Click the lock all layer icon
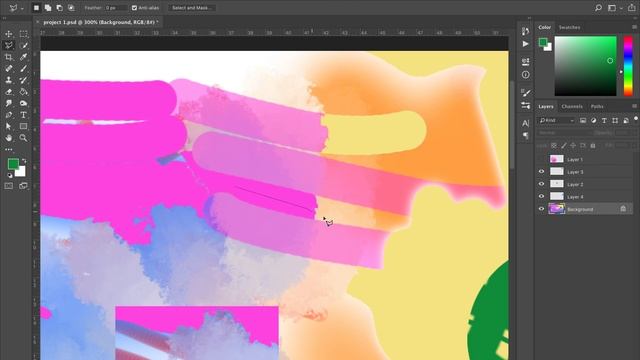The width and height of the screenshot is (640, 360). (x=593, y=146)
